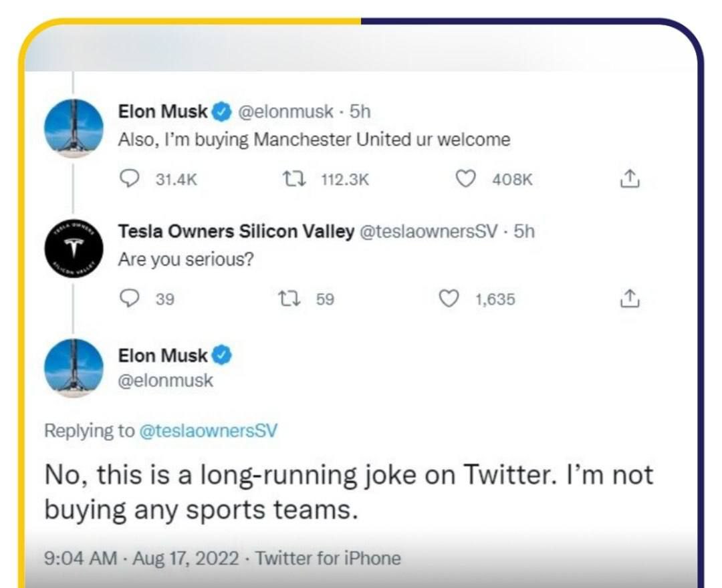Click the @elonmusk handle under main tweet
722x588 pixels.
tap(165, 380)
